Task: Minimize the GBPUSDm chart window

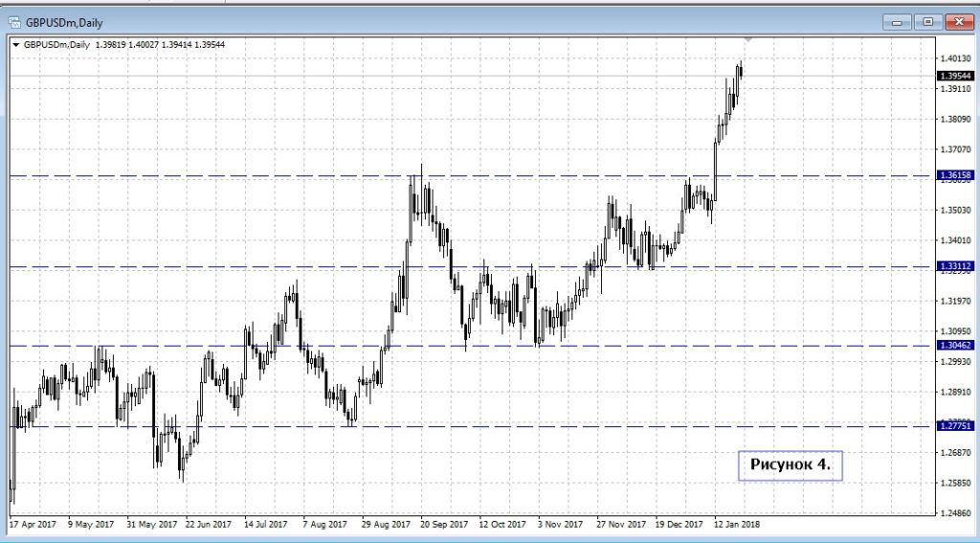Action: (897, 21)
